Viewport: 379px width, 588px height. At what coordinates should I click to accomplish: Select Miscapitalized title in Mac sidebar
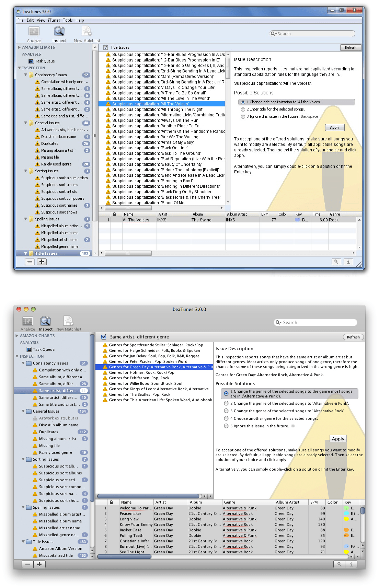[x=56, y=555]
